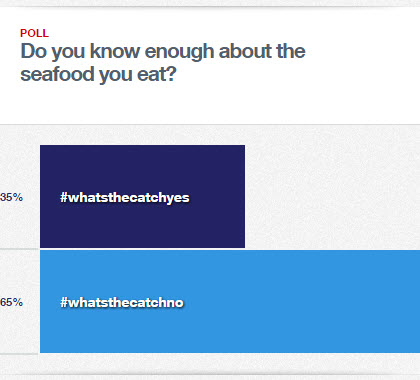Click the question mark ending the heading
This screenshot has width=420, height=380.
pos(170,74)
